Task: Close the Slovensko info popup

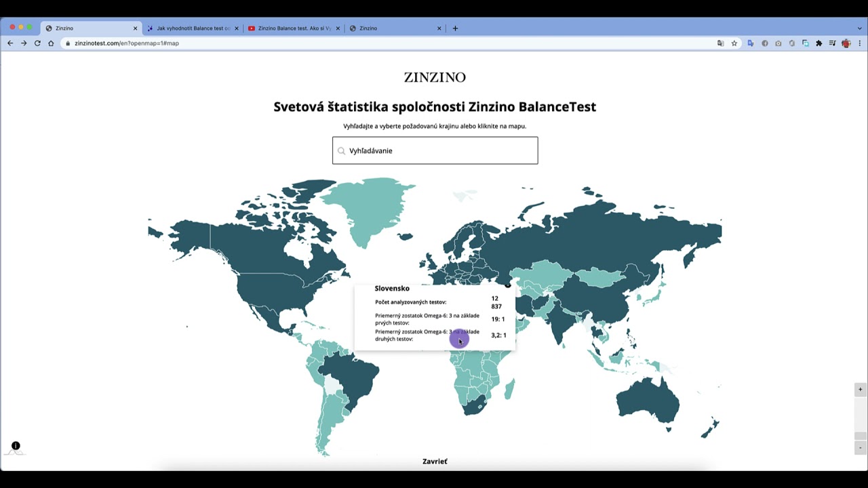Action: (507, 285)
